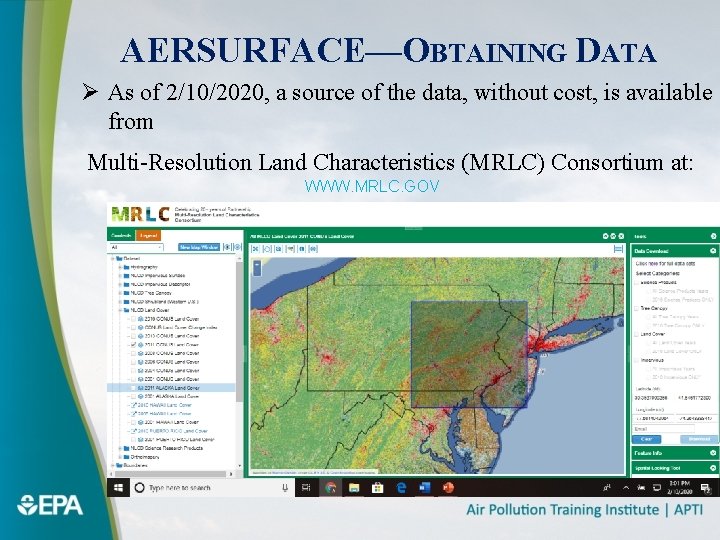This screenshot has height=540, width=720.
Task: Open Task View on the taskbar
Action: click(x=306, y=488)
